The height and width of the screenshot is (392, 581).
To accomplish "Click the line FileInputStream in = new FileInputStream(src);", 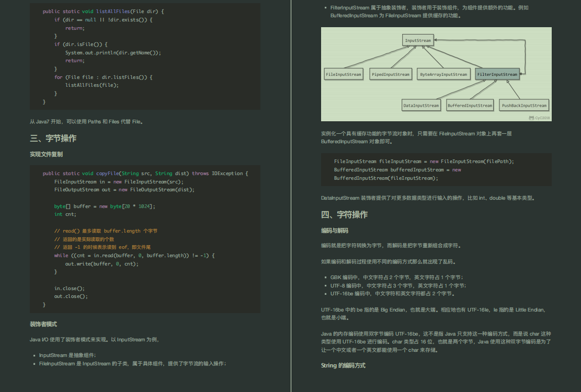I will [119, 182].
